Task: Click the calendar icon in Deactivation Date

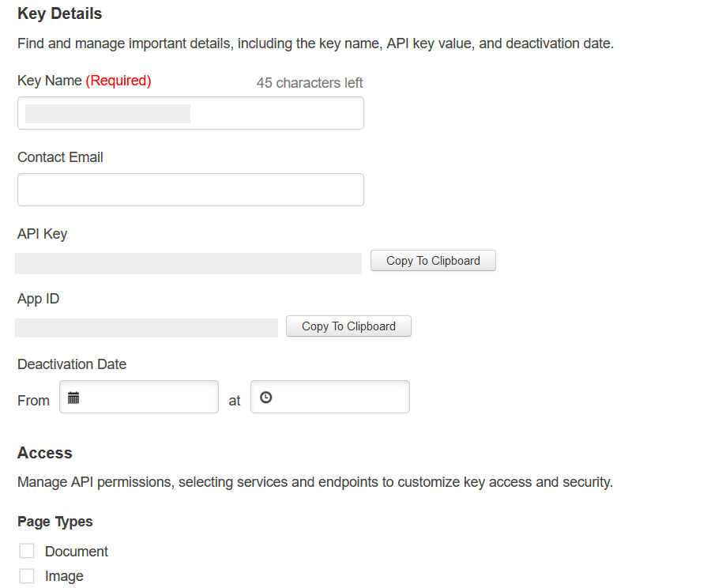Action: (x=73, y=398)
